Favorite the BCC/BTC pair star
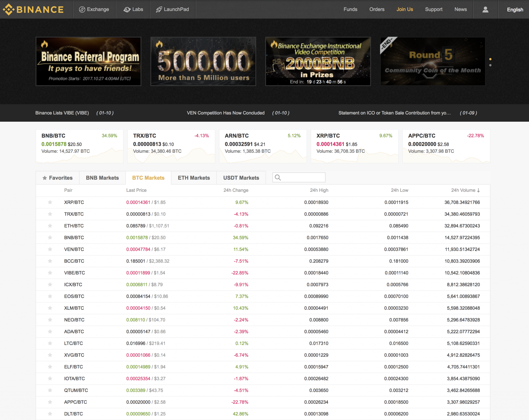This screenshot has width=529, height=420. (x=50, y=261)
